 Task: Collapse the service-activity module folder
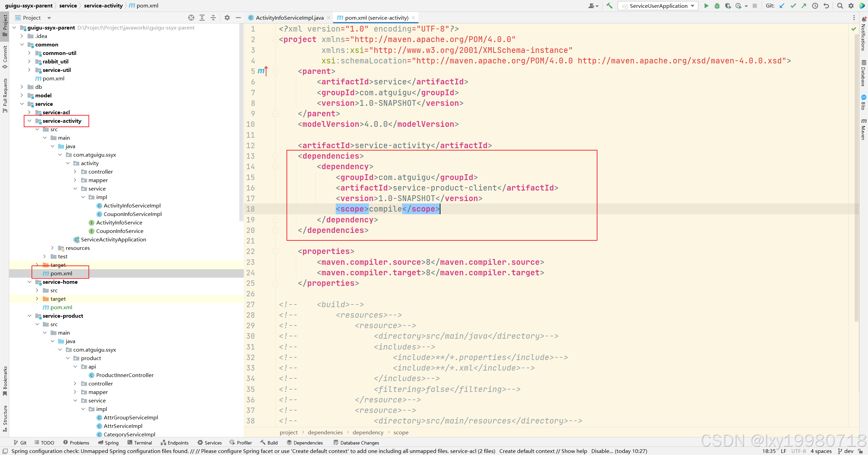pyautogui.click(x=29, y=121)
